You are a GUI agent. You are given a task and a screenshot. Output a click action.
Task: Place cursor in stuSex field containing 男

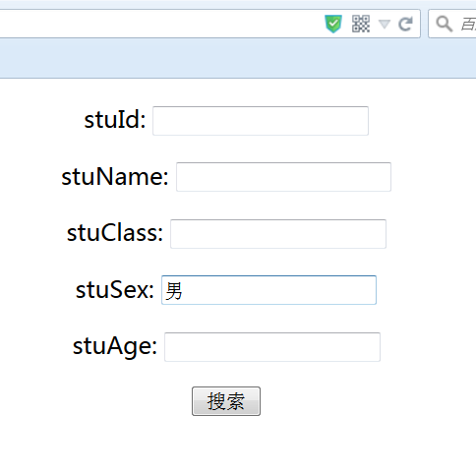click(x=268, y=290)
